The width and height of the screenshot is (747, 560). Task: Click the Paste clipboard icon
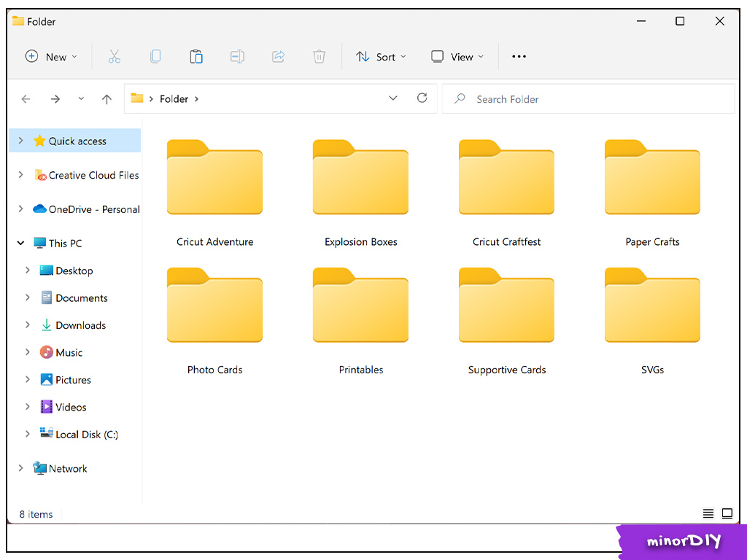point(196,57)
